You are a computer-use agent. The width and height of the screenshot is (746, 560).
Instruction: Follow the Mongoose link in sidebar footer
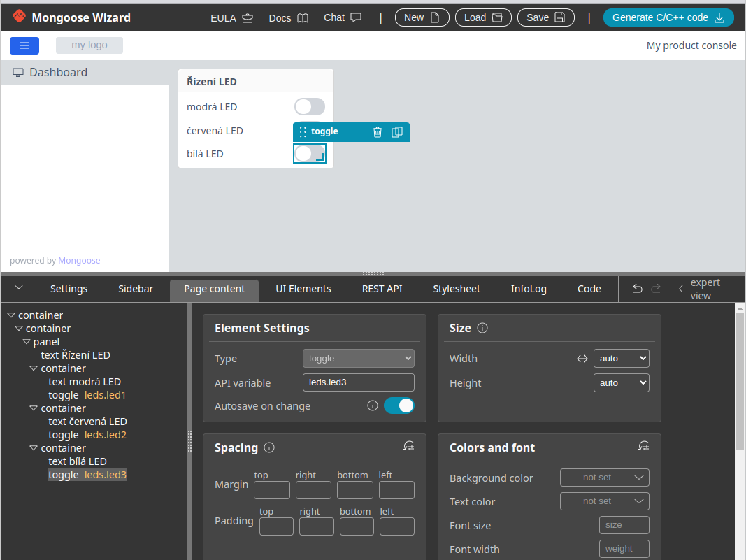(x=79, y=261)
